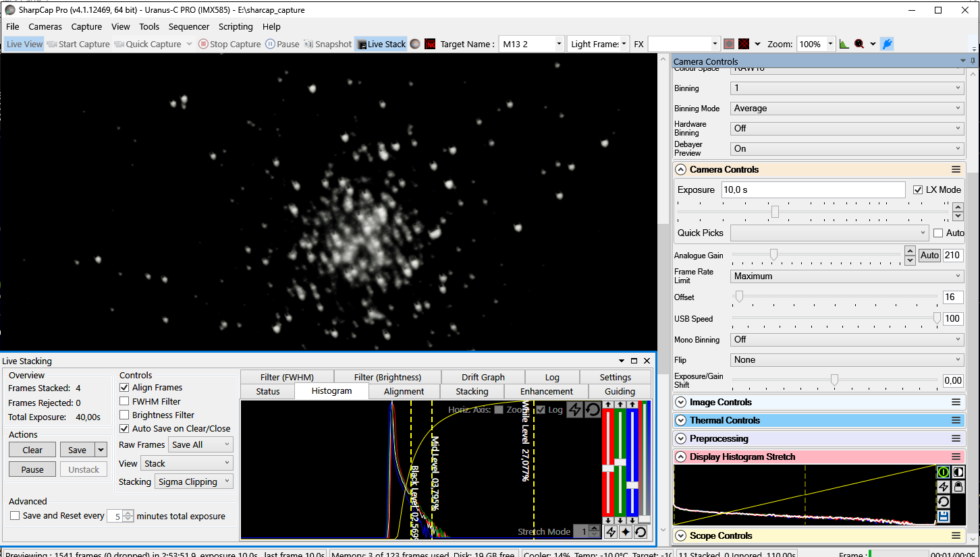Viewport: 980px width, 557px height.
Task: Enable the FWHM Filter checkbox
Action: pyautogui.click(x=124, y=401)
